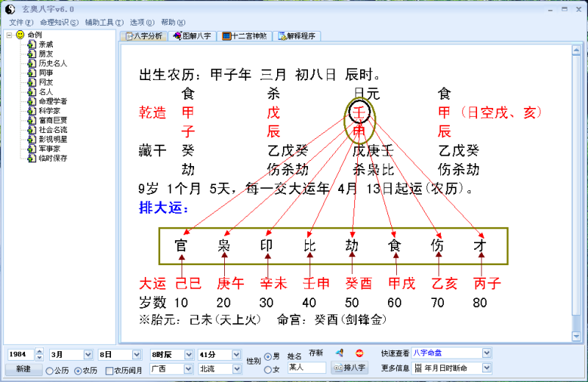Click the chart scrollbar up arrow
588x382 pixels.
coord(576,51)
